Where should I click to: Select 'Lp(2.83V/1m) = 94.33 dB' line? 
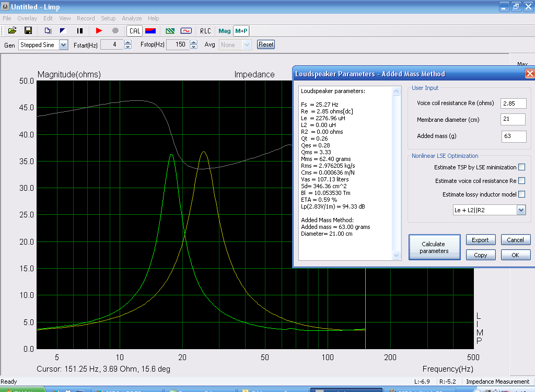tap(333, 206)
